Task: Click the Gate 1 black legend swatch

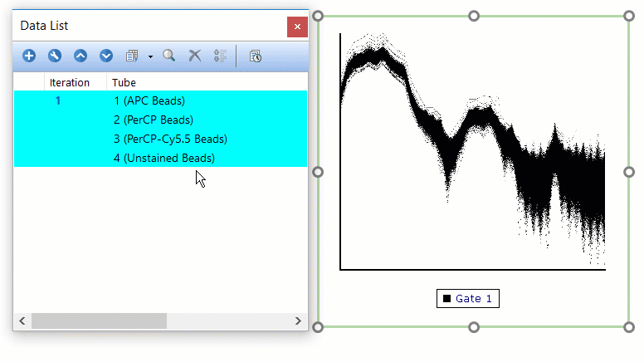Action: 447,299
